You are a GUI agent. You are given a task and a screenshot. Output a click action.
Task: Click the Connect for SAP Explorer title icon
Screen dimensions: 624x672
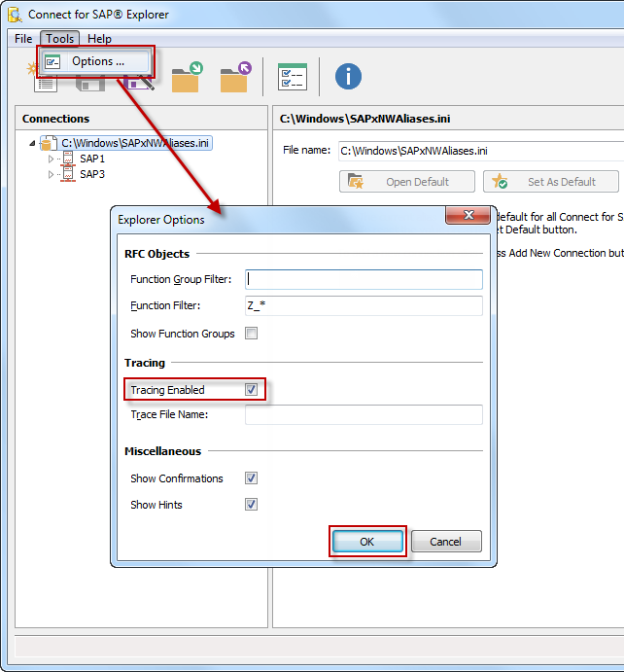point(15,15)
